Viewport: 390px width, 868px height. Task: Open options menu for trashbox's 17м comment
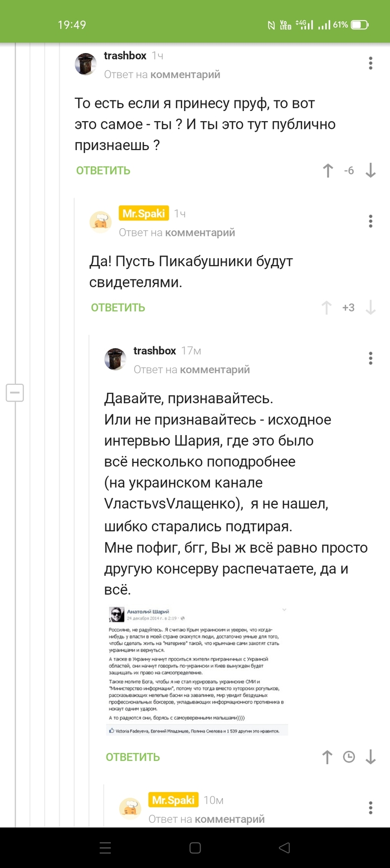click(370, 358)
